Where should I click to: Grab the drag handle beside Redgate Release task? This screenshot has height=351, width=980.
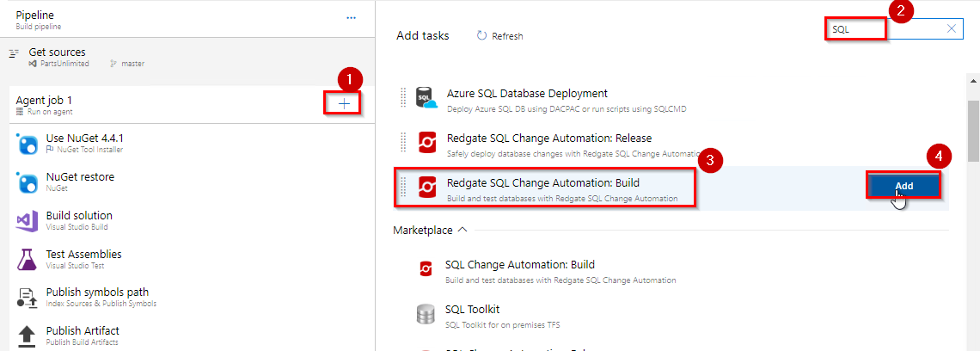[403, 143]
